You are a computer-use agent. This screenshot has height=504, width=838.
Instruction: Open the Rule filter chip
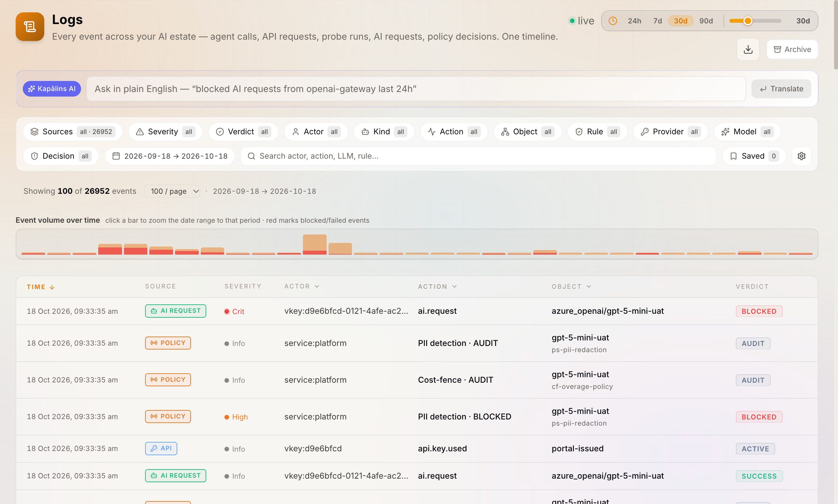(597, 131)
